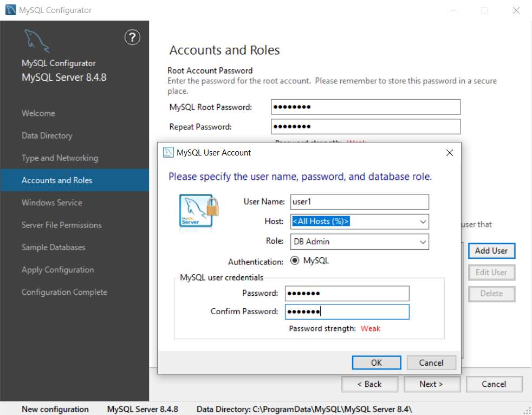The width and height of the screenshot is (532, 415).
Task: Click the window resize grip in status bar
Action: click(528, 411)
